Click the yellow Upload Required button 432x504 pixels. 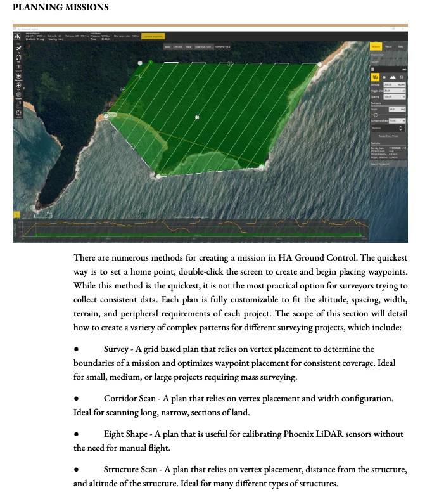click(153, 36)
